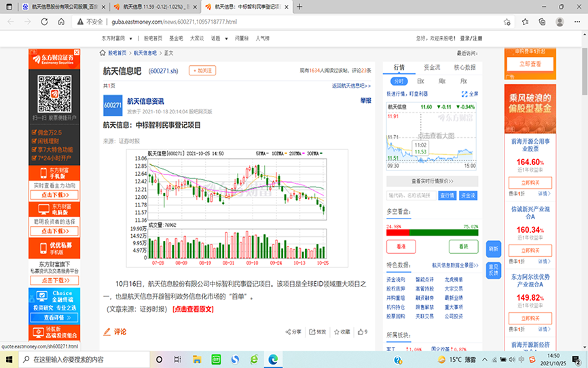Image resolution: width=588 pixels, height=368 pixels.
Task: Go to browser home page icon
Action: pos(61,22)
